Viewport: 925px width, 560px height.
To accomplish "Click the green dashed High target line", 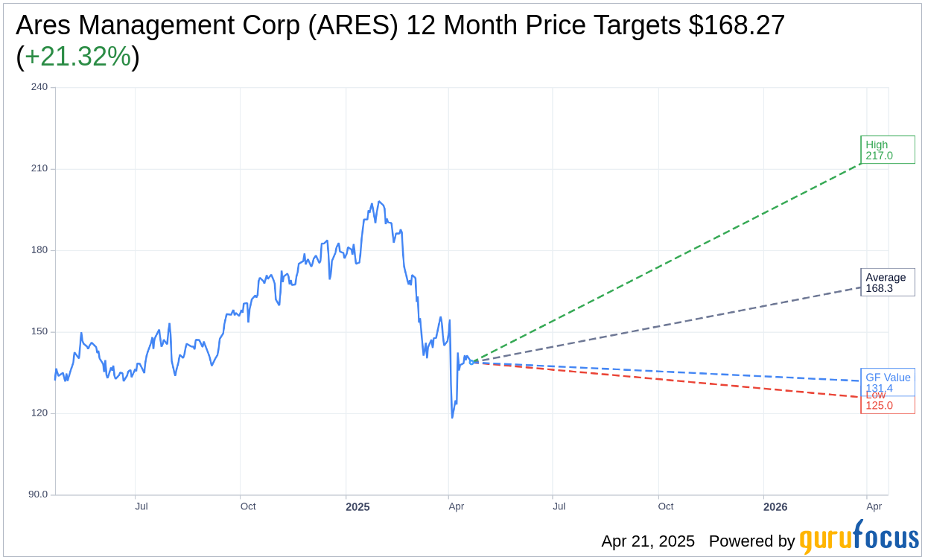I will [x=670, y=261].
